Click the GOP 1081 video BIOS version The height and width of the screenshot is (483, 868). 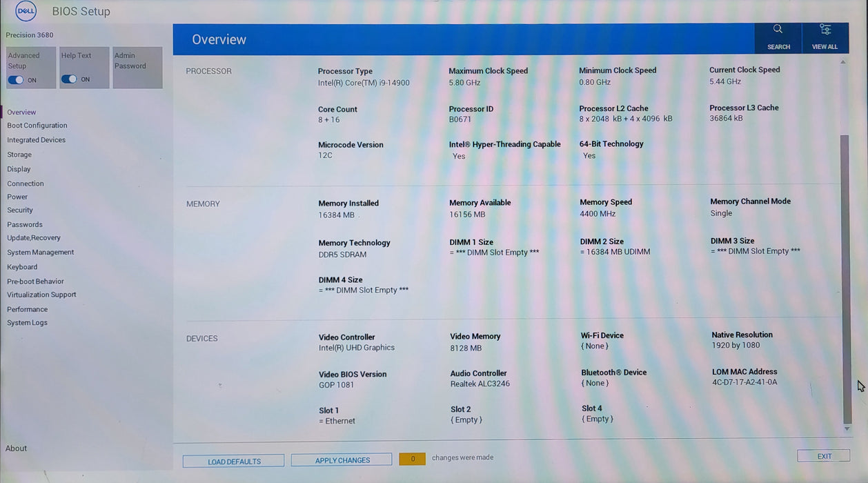337,385
